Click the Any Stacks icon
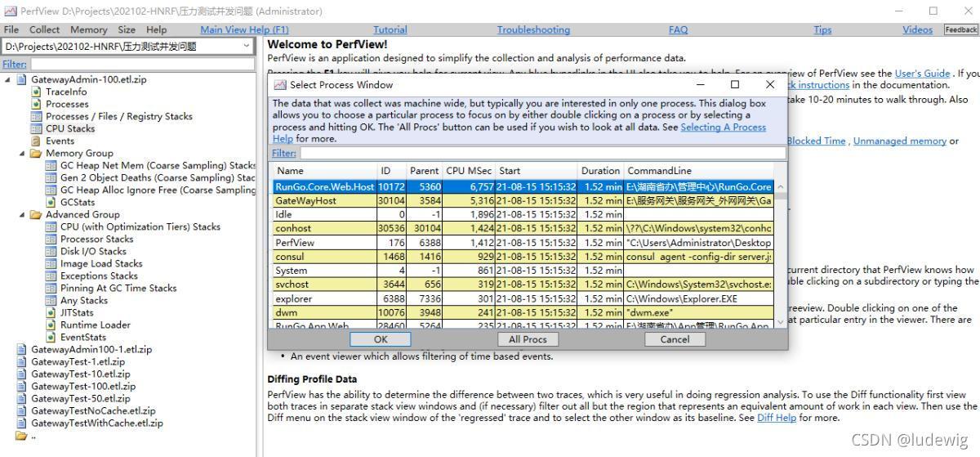Image resolution: width=980 pixels, height=457 pixels. [51, 300]
